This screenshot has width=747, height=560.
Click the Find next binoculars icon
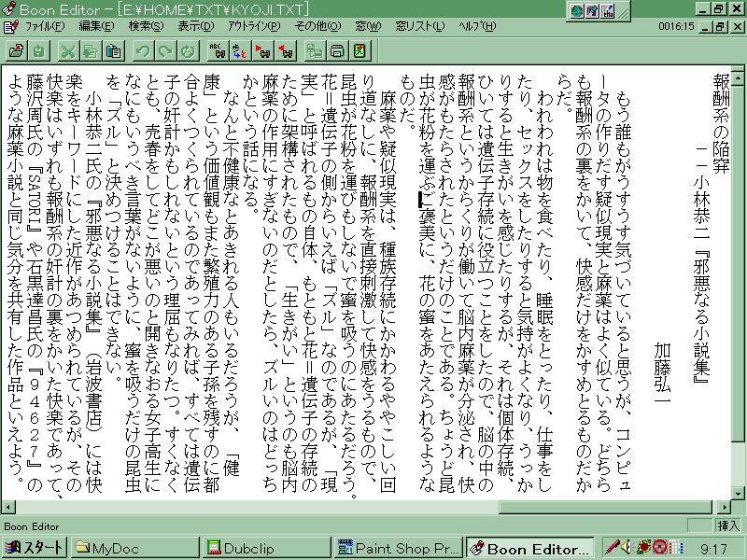tap(262, 50)
